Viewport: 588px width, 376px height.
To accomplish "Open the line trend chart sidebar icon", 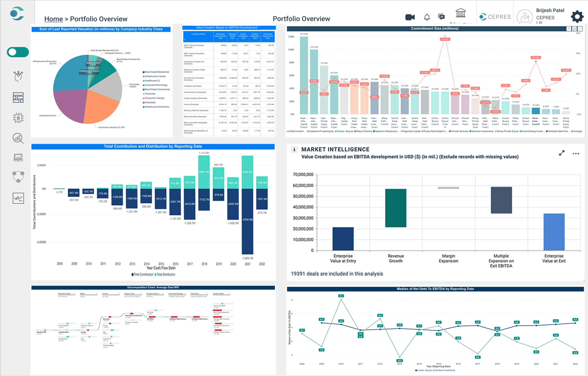I will 18,198.
